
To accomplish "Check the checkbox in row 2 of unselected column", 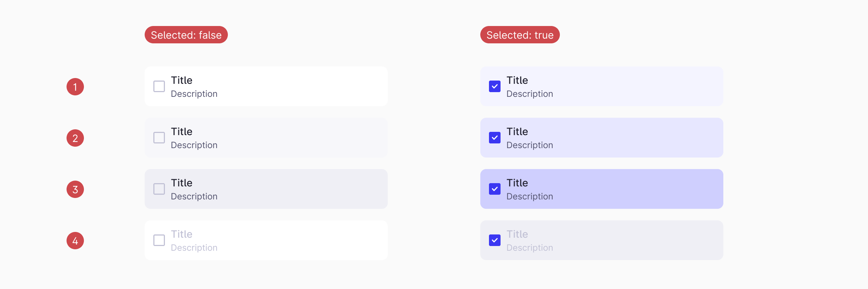I will 158,137.
